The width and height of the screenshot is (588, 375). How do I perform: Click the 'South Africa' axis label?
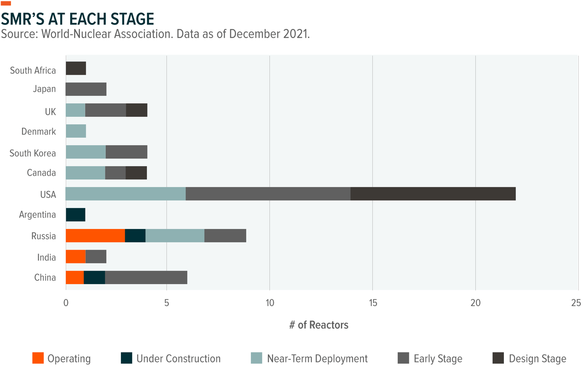pyautogui.click(x=33, y=70)
